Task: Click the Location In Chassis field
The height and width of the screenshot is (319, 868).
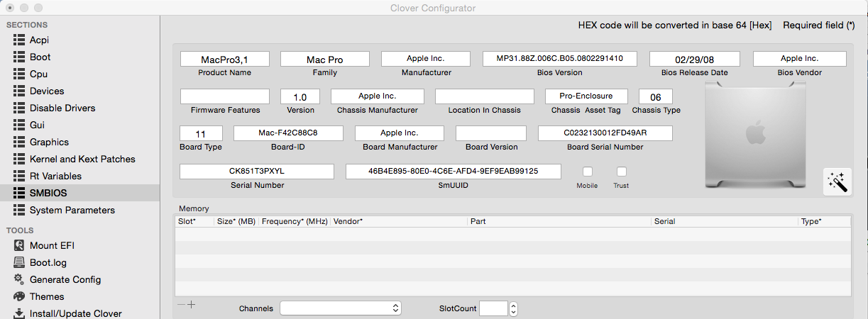Action: click(485, 96)
